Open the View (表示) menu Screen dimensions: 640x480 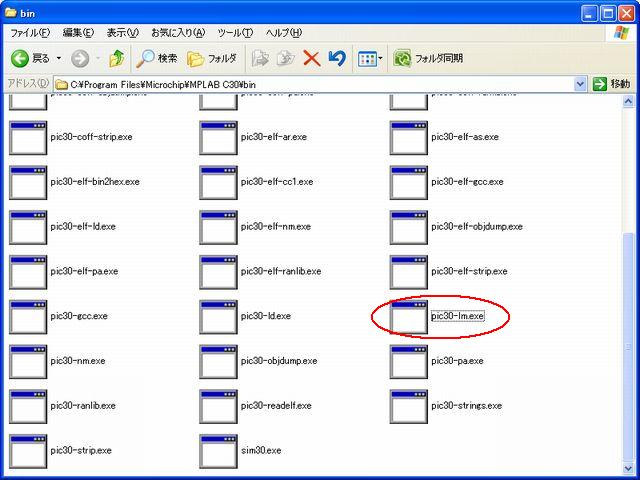pos(122,33)
